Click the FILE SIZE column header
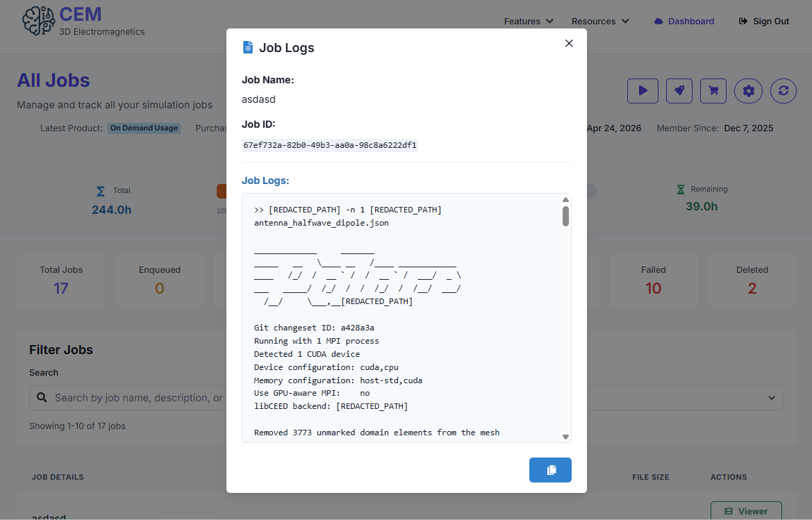This screenshot has width=812, height=520. (x=650, y=477)
